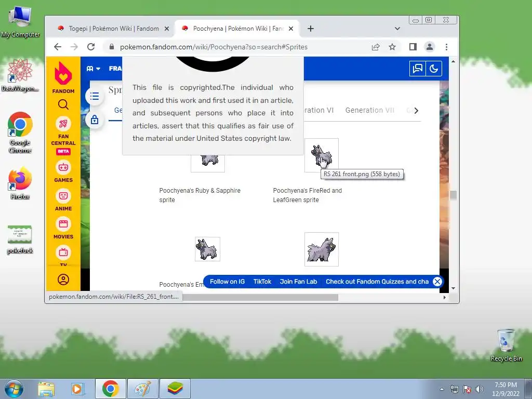Open Poochyena's Emerald sprite thumbnail
The width and height of the screenshot is (532, 399).
[207, 249]
